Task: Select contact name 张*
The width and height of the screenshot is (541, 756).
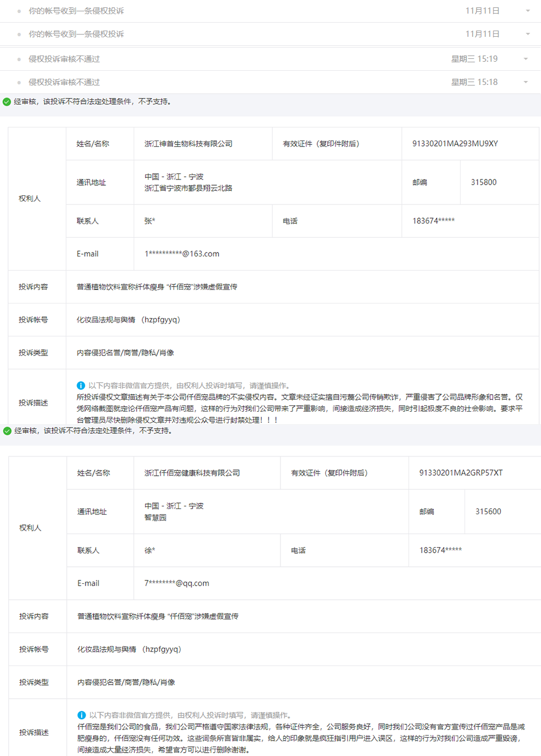Action: (x=150, y=221)
